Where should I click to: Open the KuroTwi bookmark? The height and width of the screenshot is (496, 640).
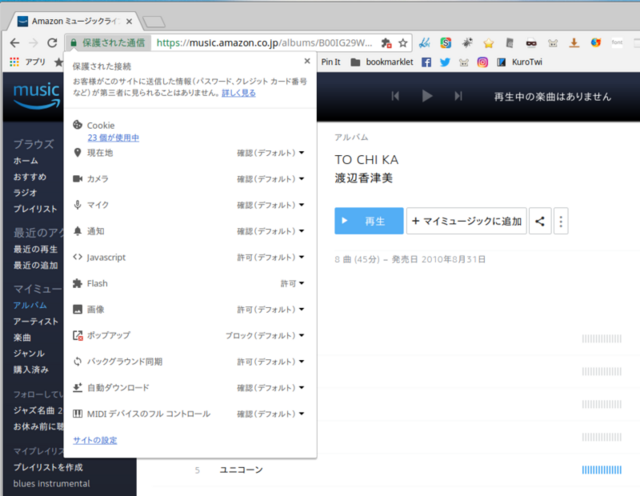point(520,62)
